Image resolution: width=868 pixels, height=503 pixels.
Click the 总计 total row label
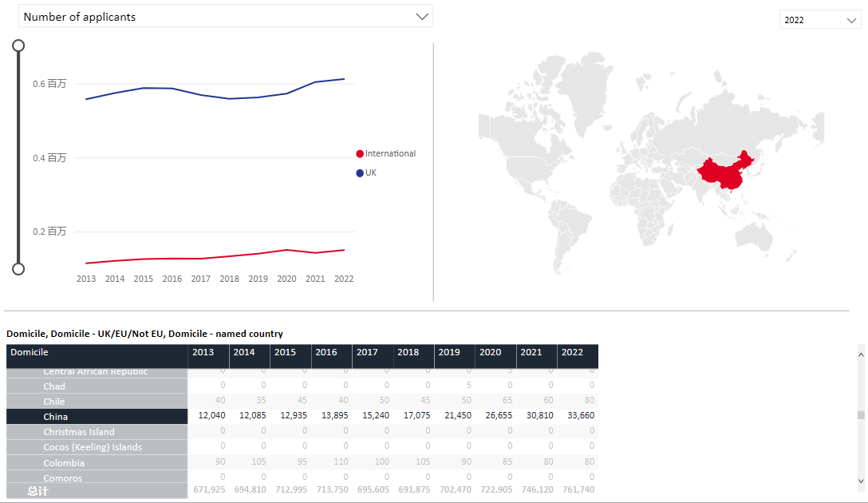38,491
